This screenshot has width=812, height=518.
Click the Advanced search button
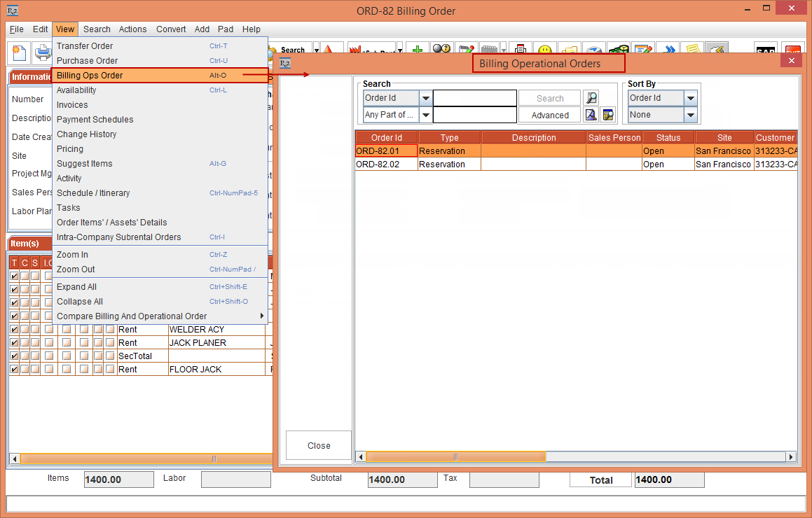pyautogui.click(x=550, y=115)
